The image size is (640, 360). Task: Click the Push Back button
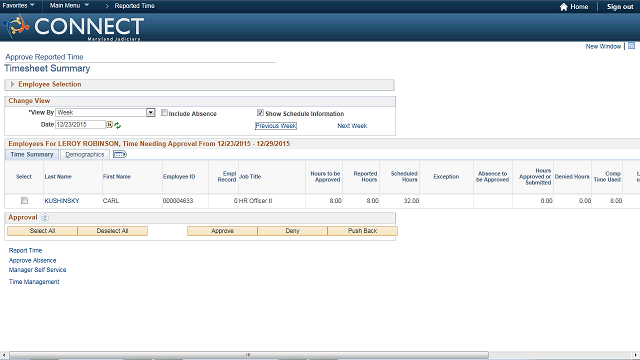362,231
